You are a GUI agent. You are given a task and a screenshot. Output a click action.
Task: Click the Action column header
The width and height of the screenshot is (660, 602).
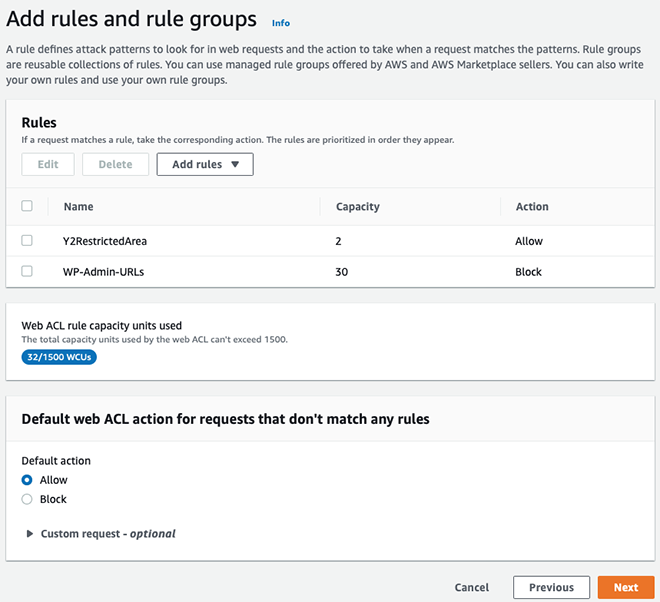(x=532, y=207)
